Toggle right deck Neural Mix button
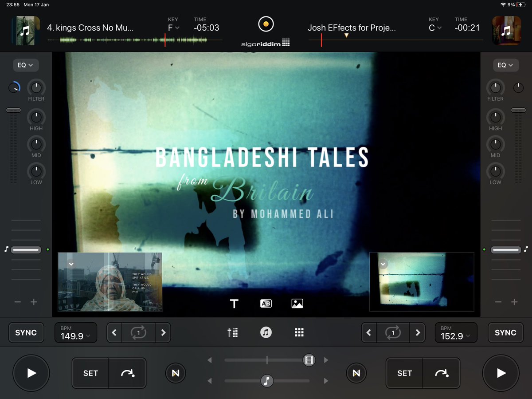532x399 pixels. (x=356, y=373)
